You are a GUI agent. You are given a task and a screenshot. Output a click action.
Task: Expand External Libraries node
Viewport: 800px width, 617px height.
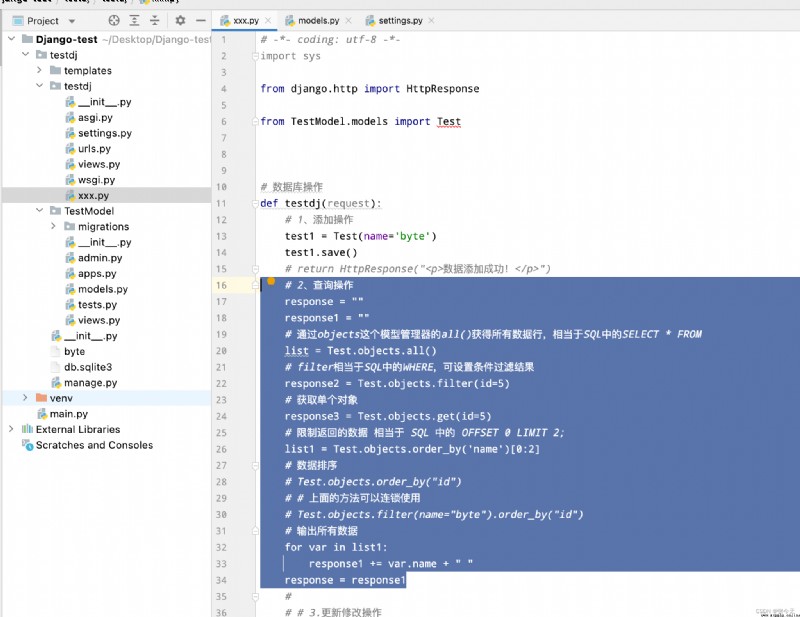coord(11,429)
